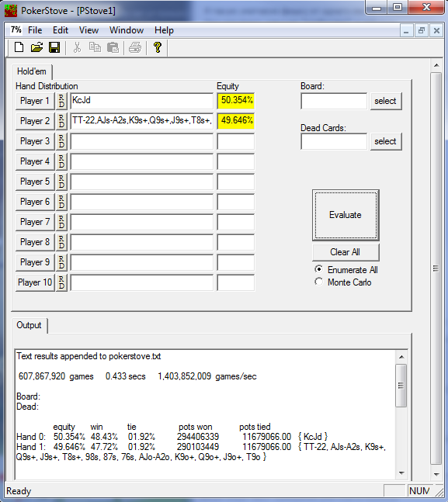Click the RD icon for Player 10

coord(61,282)
